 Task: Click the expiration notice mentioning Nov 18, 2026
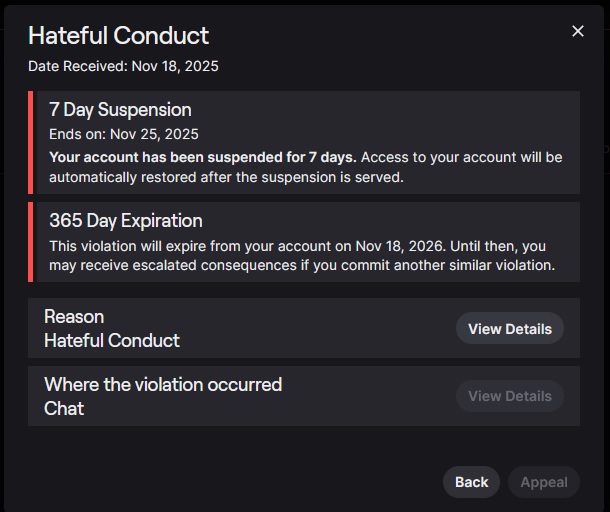click(300, 246)
